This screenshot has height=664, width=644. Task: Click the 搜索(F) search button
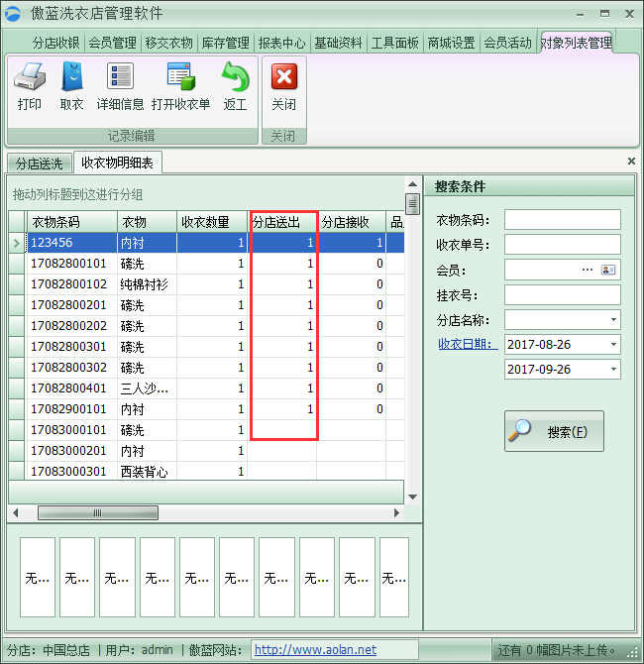554,431
